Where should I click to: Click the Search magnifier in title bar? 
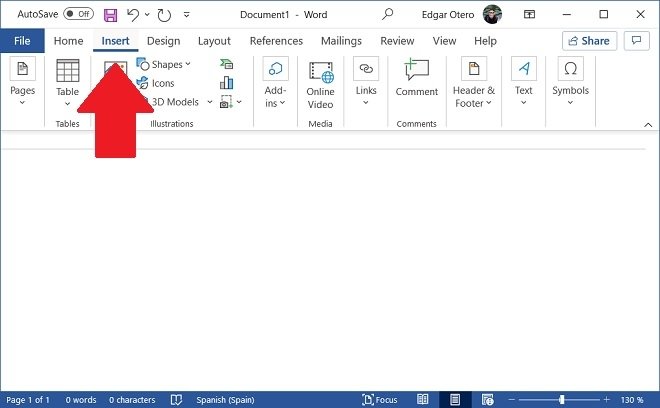click(387, 14)
